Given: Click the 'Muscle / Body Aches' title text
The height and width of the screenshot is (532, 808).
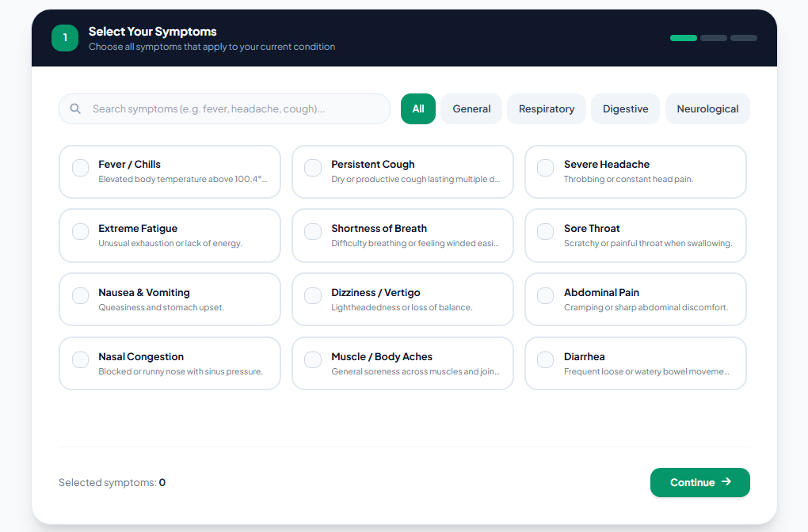Looking at the screenshot, I should pyautogui.click(x=382, y=356).
